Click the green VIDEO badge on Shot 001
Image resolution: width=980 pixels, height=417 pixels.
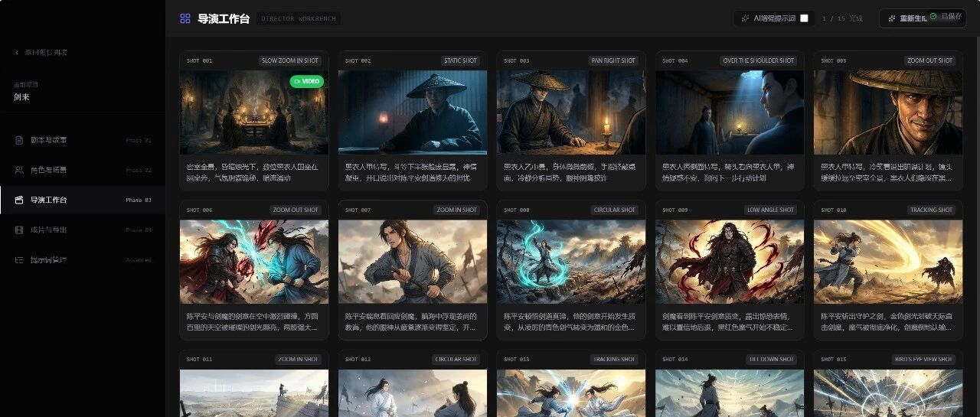306,81
